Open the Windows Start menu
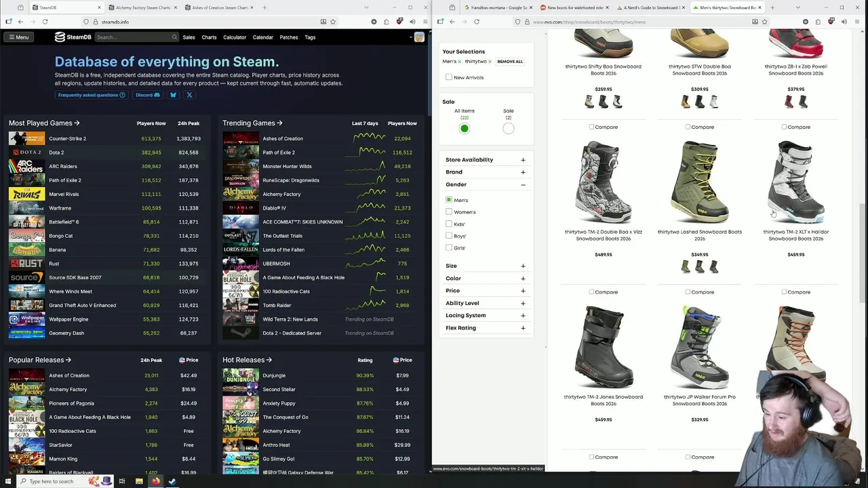This screenshot has height=488, width=868. pos(9,481)
